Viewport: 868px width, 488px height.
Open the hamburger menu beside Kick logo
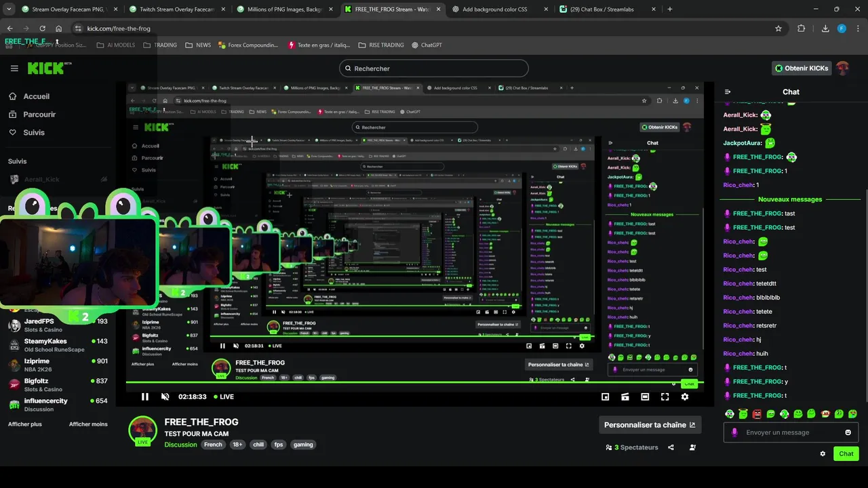coord(14,68)
